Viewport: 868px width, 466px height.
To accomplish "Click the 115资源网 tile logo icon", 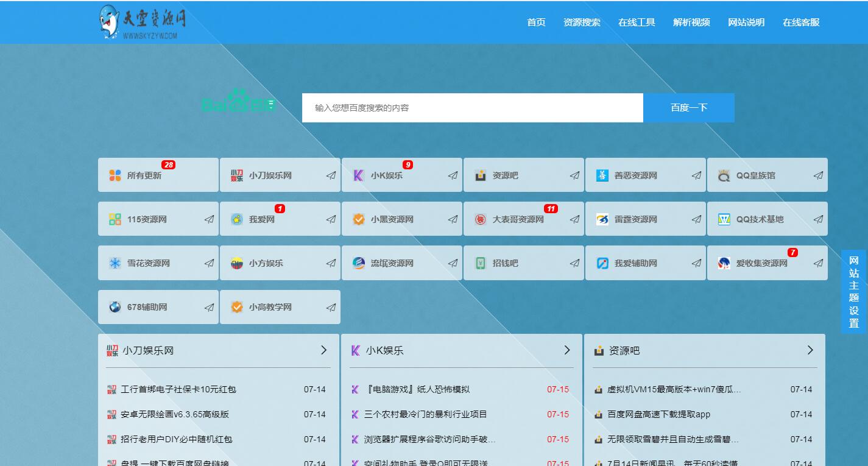I will coord(115,219).
